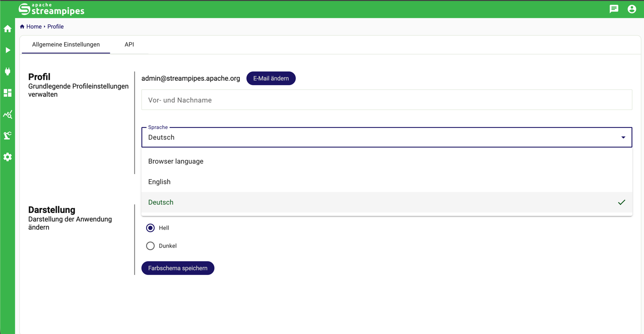Switch to Allgemeine Einstellungen tab
Viewport: 644px width, 334px height.
pos(66,44)
